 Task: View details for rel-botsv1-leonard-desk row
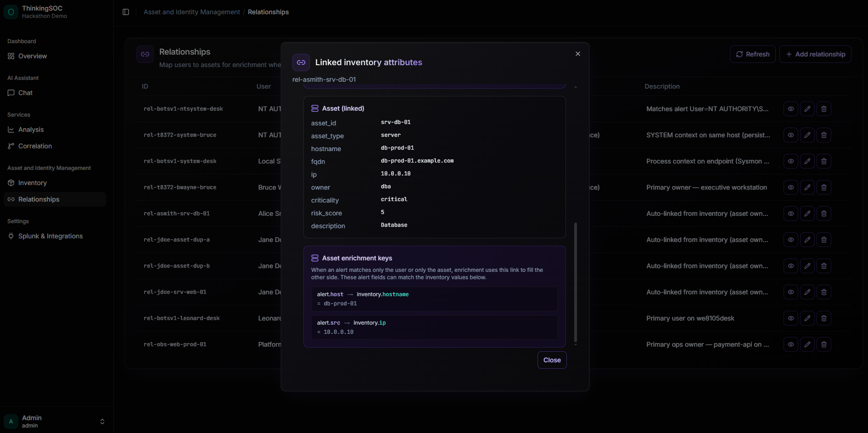pos(791,318)
